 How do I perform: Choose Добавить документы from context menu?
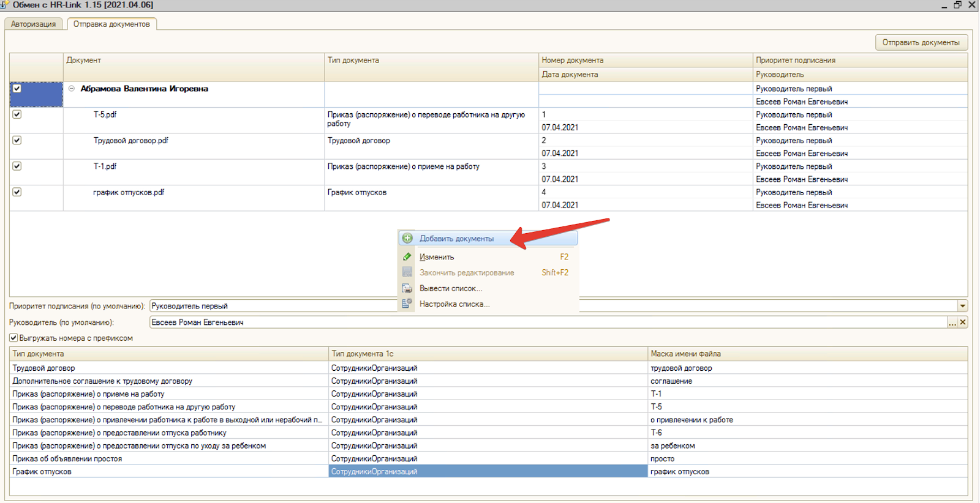[x=488, y=238]
